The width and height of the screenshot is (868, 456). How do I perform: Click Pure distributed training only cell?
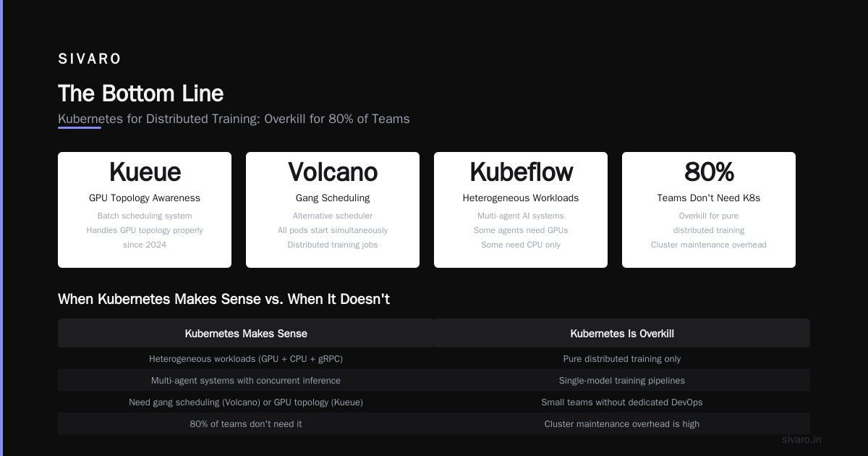pyautogui.click(x=622, y=358)
